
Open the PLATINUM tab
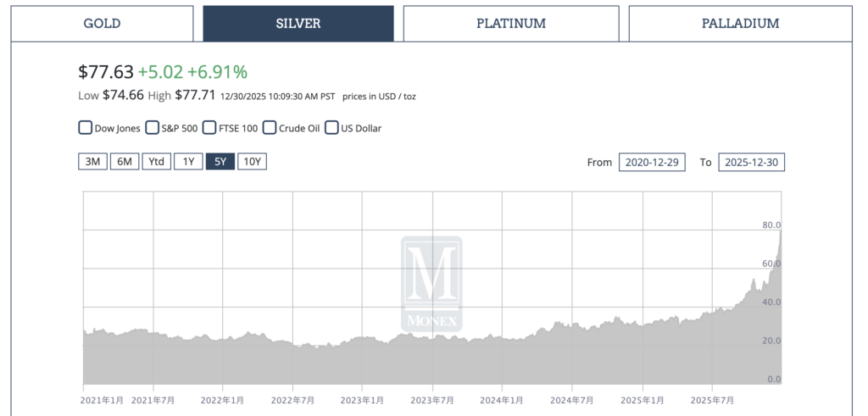510,24
